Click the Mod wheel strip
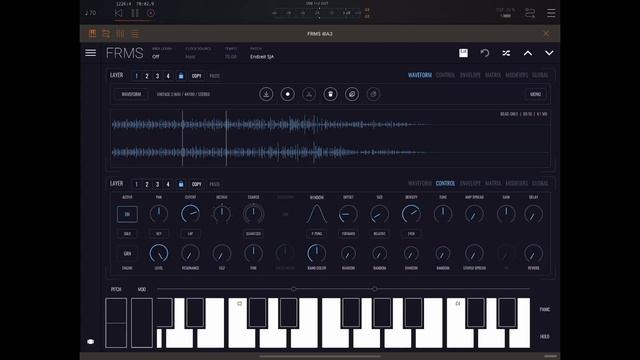Image resolution: width=640 pixels, height=360 pixels. pyautogui.click(x=142, y=323)
